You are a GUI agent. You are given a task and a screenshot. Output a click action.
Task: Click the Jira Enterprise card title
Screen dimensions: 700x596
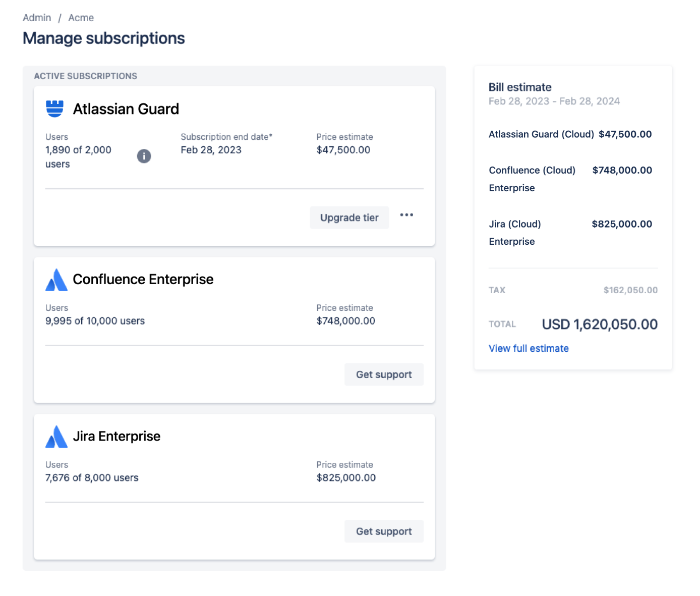(116, 436)
